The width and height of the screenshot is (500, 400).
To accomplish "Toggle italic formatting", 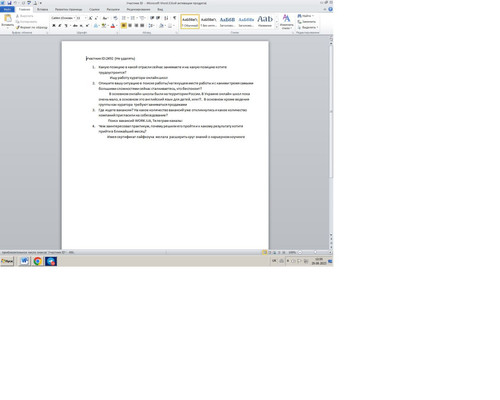I will (60, 26).
